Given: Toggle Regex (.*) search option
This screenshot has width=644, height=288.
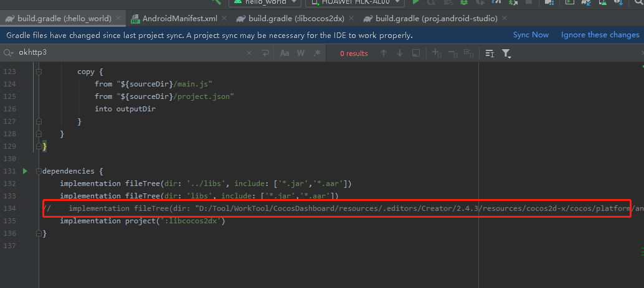Looking at the screenshot, I should [x=316, y=53].
